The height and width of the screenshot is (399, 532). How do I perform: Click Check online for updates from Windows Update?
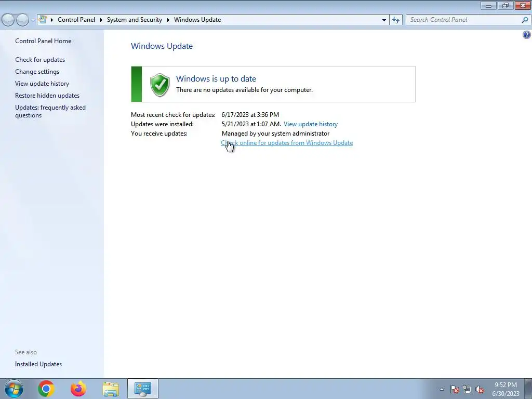pos(287,143)
